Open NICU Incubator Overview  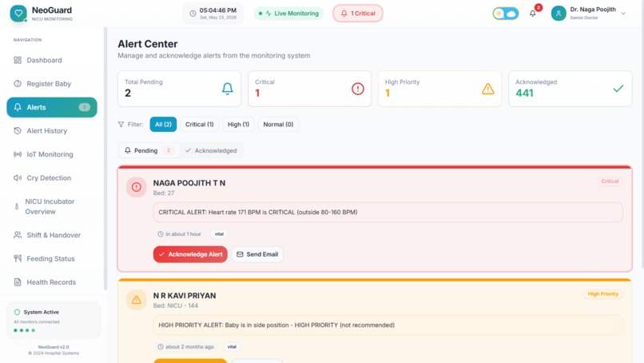(52, 206)
